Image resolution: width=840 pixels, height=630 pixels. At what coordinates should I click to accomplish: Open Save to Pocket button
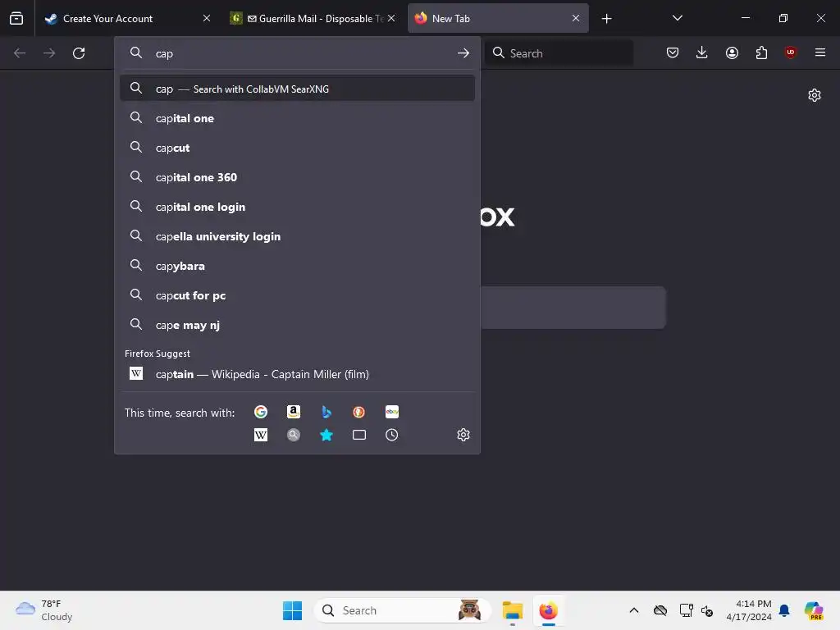[x=673, y=52]
